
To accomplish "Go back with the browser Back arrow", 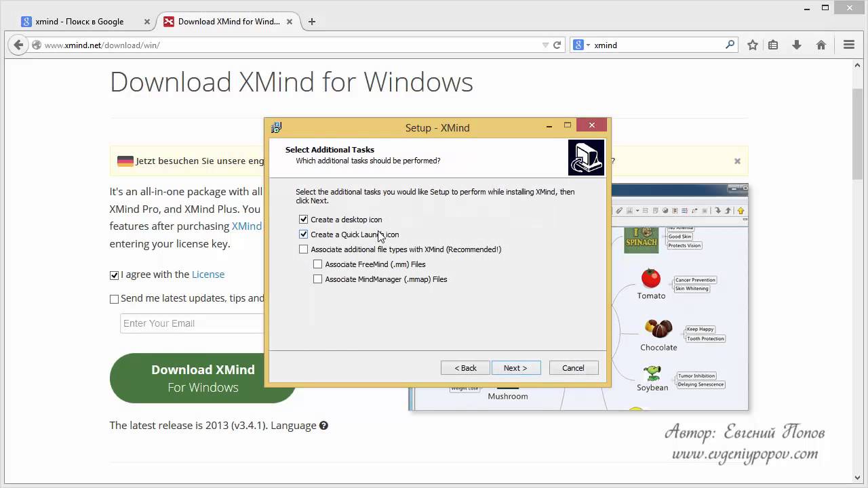I will click(x=18, y=45).
